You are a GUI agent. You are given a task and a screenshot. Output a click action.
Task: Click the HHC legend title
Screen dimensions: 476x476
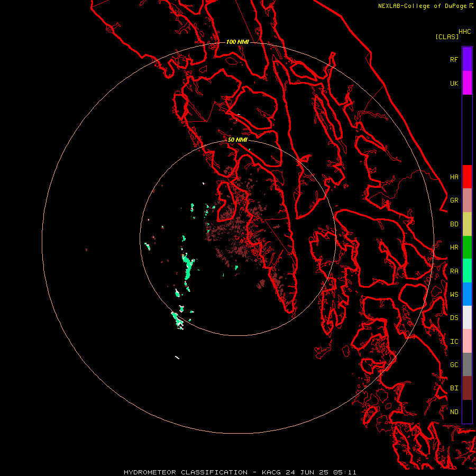(464, 32)
